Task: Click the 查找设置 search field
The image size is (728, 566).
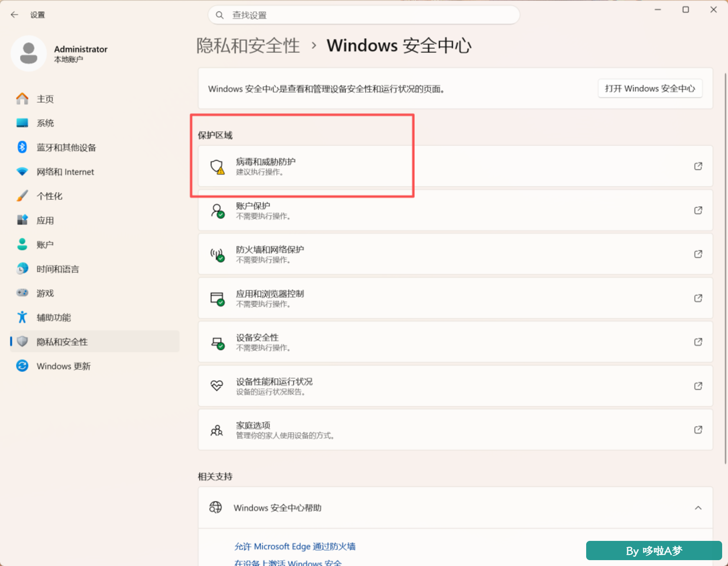Action: (364, 15)
